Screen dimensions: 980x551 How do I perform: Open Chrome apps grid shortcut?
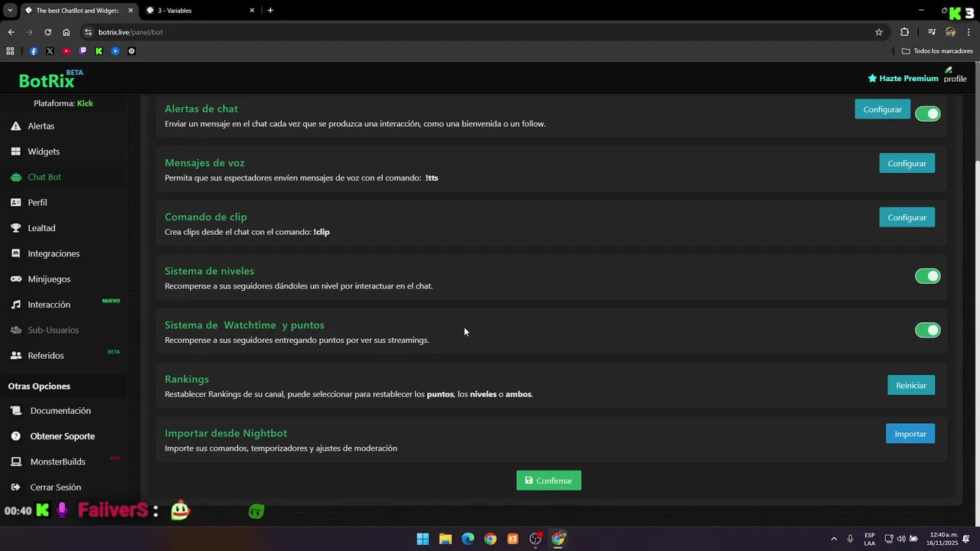tap(10, 51)
